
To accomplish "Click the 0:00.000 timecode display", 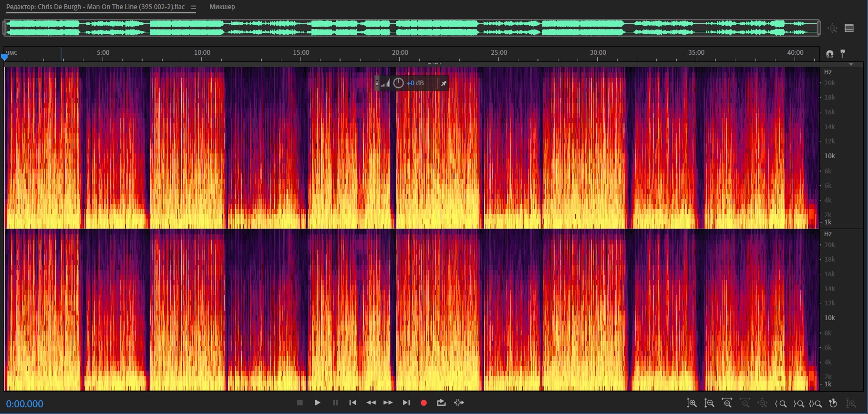I will [25, 404].
